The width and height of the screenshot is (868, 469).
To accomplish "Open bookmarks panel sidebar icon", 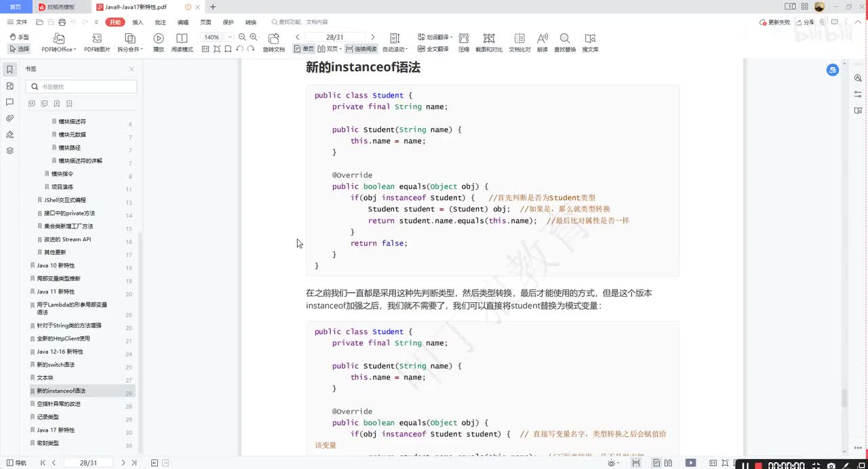I will [9, 69].
